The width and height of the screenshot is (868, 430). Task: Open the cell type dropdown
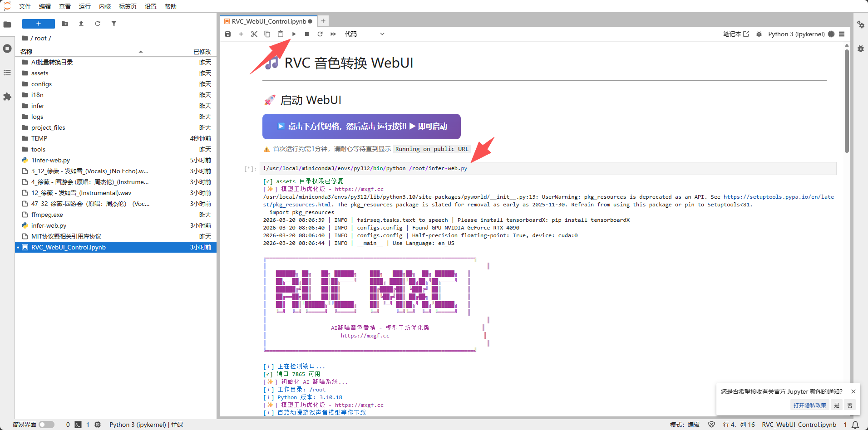point(364,34)
